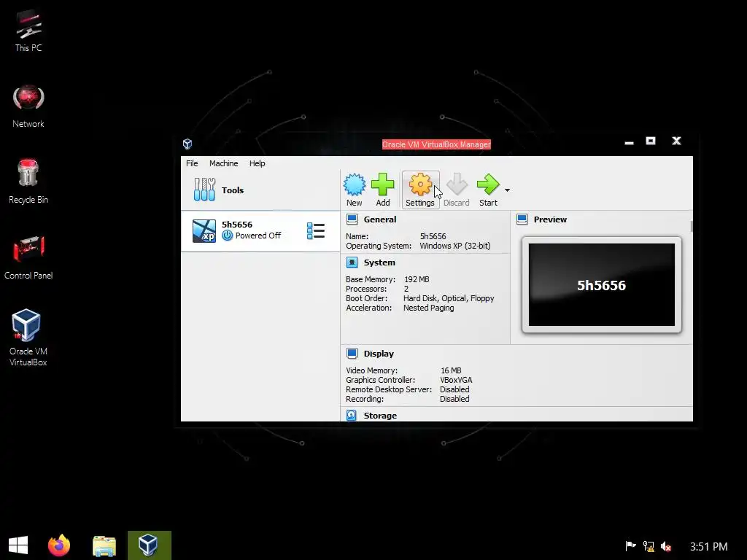Click the Preview section icon
Viewport: 747px width, 560px height.
point(522,219)
